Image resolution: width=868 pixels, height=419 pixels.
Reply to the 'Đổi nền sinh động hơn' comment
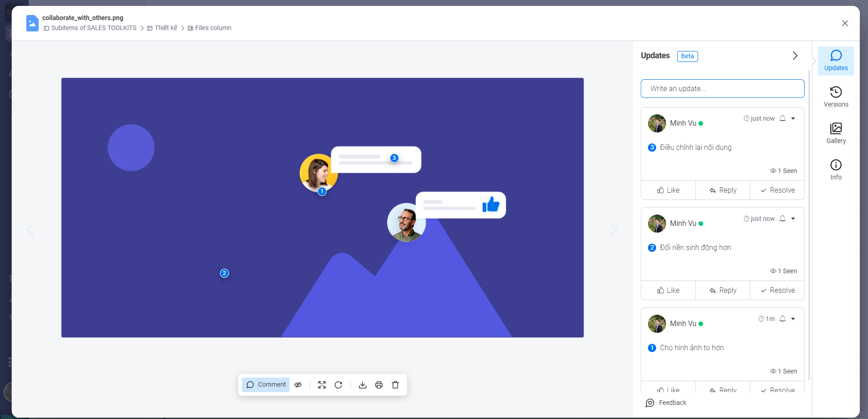coord(723,291)
